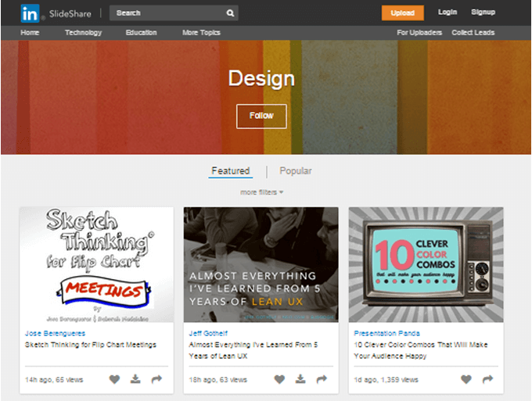The height and width of the screenshot is (401, 532).
Task: Like the Sketch Thinking presentation
Action: click(114, 379)
